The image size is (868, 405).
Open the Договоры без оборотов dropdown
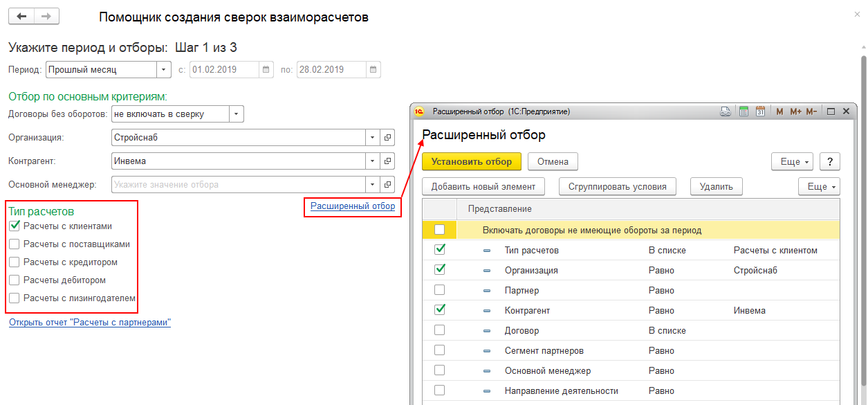[x=236, y=114]
